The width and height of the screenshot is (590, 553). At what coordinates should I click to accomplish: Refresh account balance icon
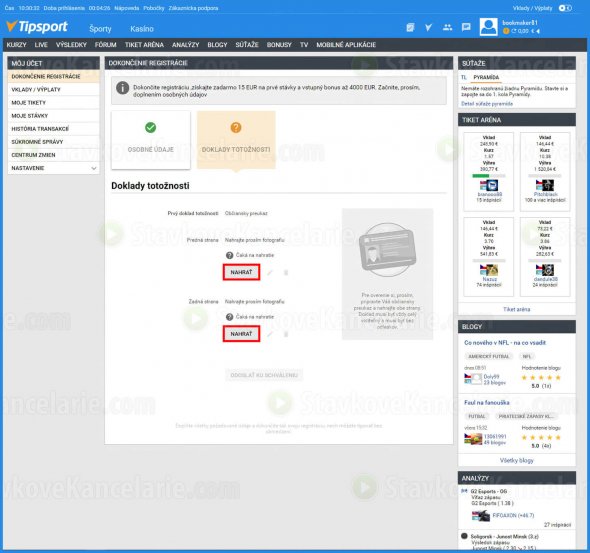pyautogui.click(x=514, y=31)
